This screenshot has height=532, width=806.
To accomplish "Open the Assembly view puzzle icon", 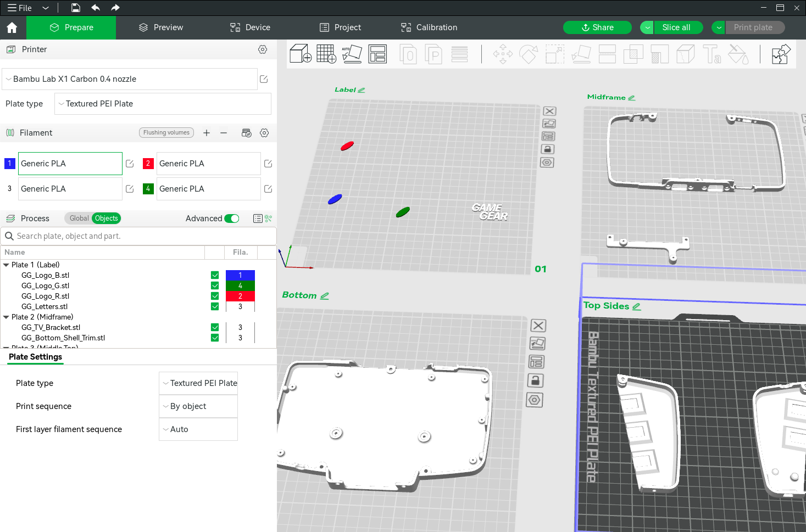I will click(x=781, y=54).
